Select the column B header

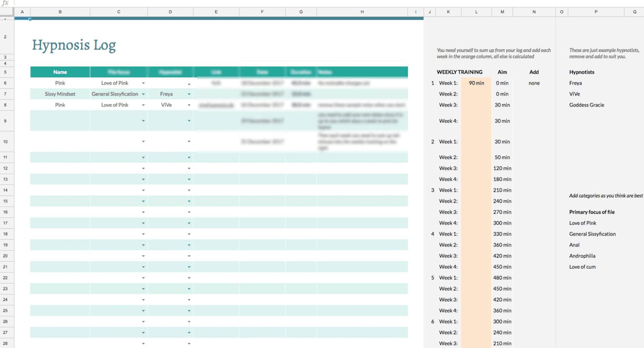click(x=60, y=12)
